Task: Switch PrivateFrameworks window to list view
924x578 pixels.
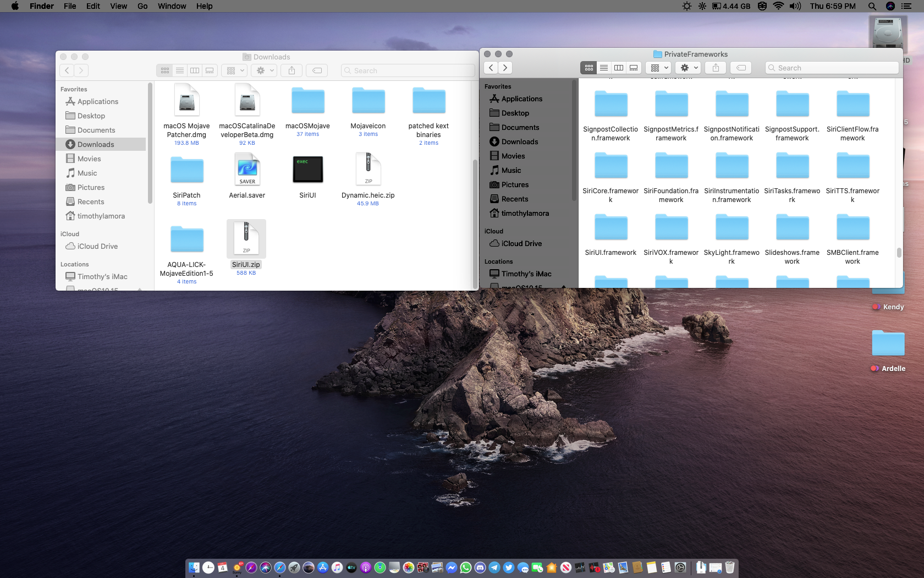Action: [604, 68]
